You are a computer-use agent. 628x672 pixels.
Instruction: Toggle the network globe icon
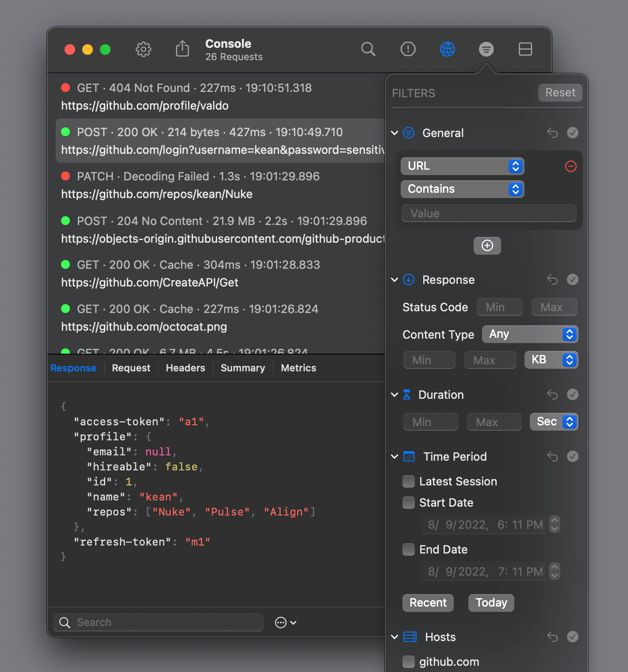tap(447, 49)
